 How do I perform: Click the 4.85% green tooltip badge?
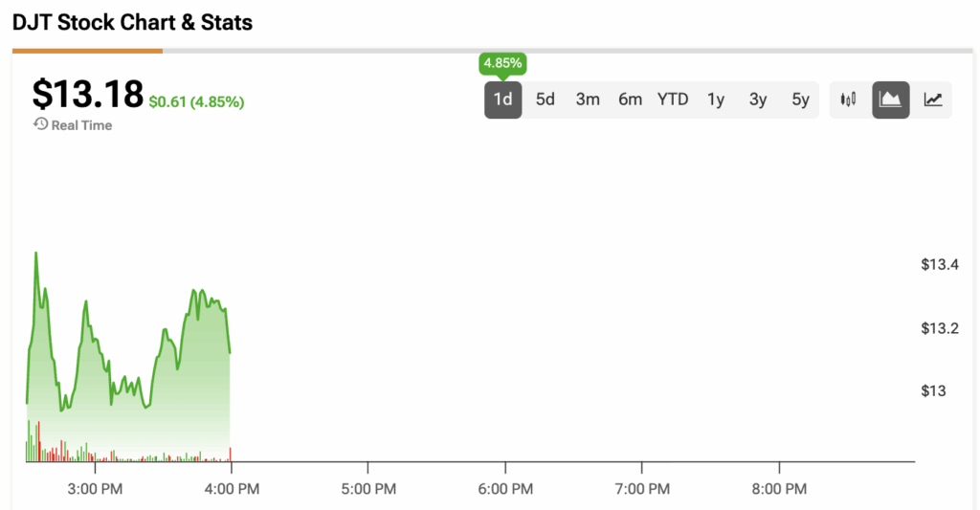click(x=502, y=63)
